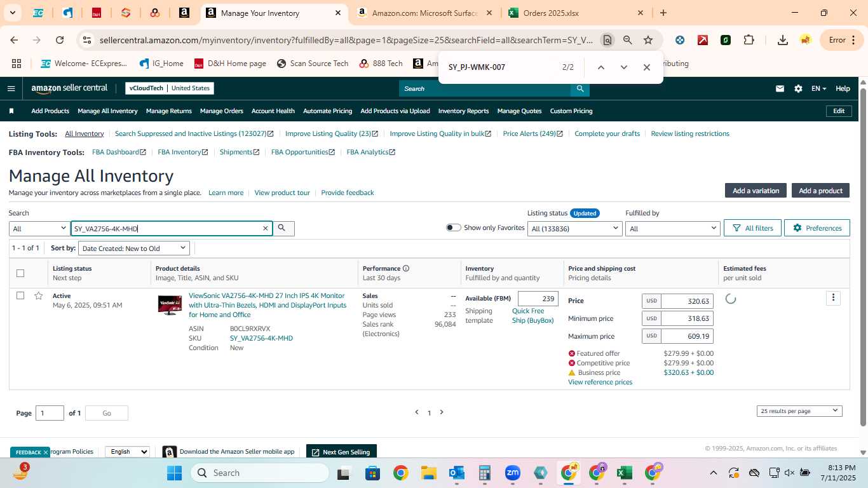Image resolution: width=868 pixels, height=488 pixels.
Task: Toggle Show only Favorites switch
Action: click(x=453, y=227)
